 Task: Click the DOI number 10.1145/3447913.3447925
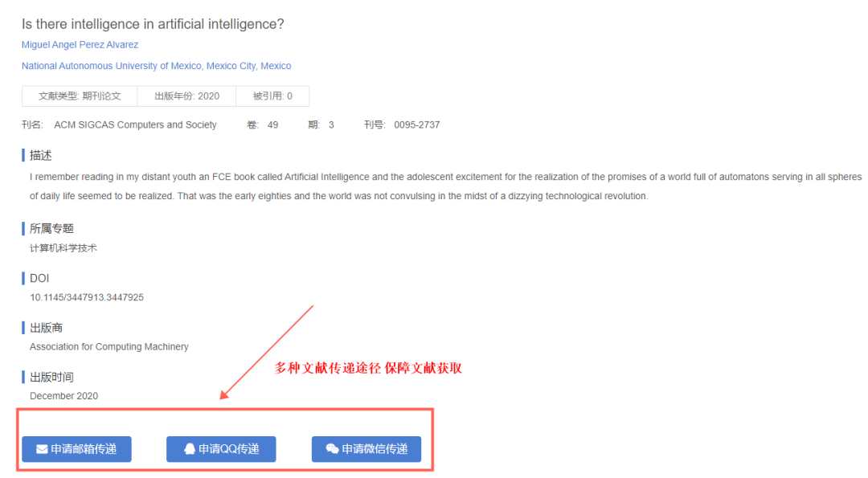click(x=86, y=297)
